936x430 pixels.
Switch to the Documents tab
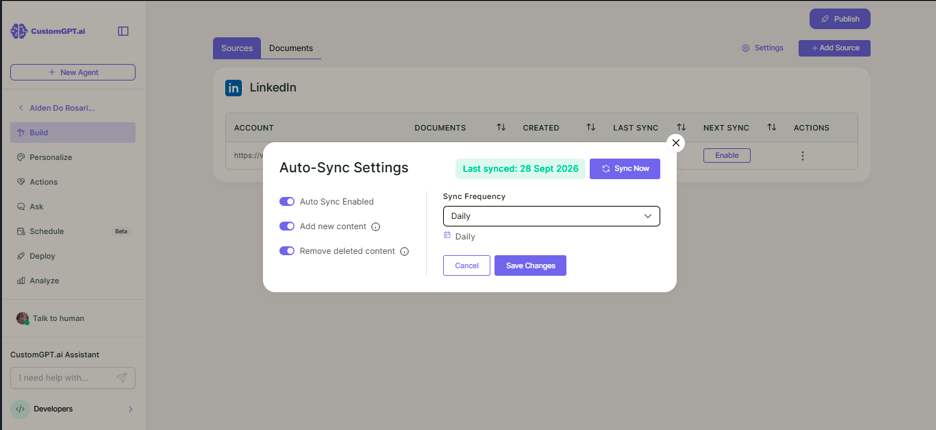point(291,48)
